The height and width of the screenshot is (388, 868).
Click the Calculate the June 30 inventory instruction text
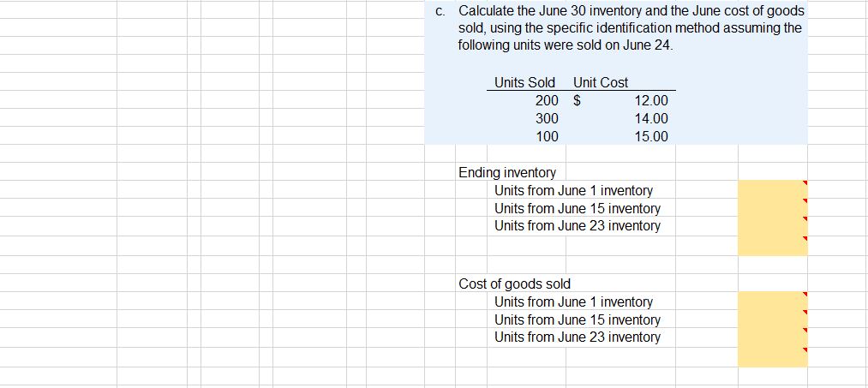pos(630,27)
